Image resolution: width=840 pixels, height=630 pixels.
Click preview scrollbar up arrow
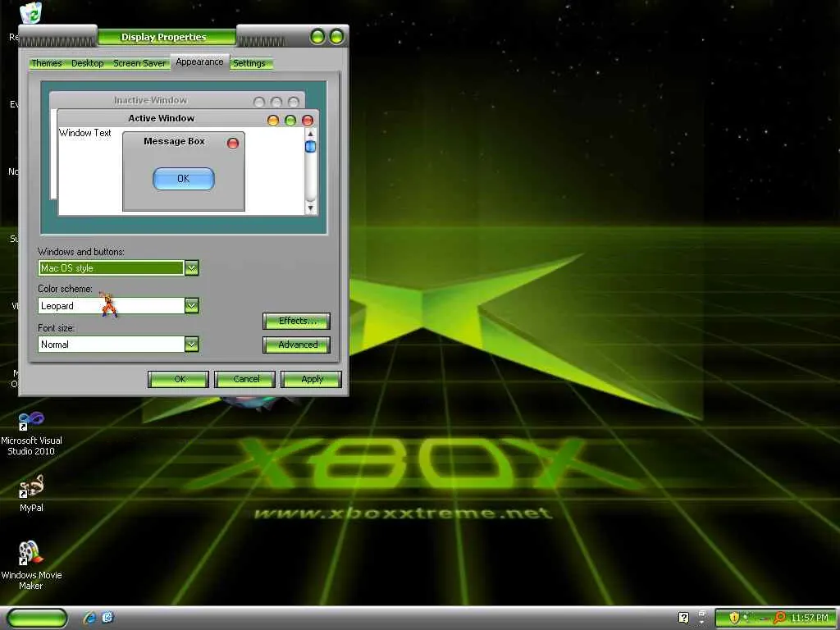(310, 134)
